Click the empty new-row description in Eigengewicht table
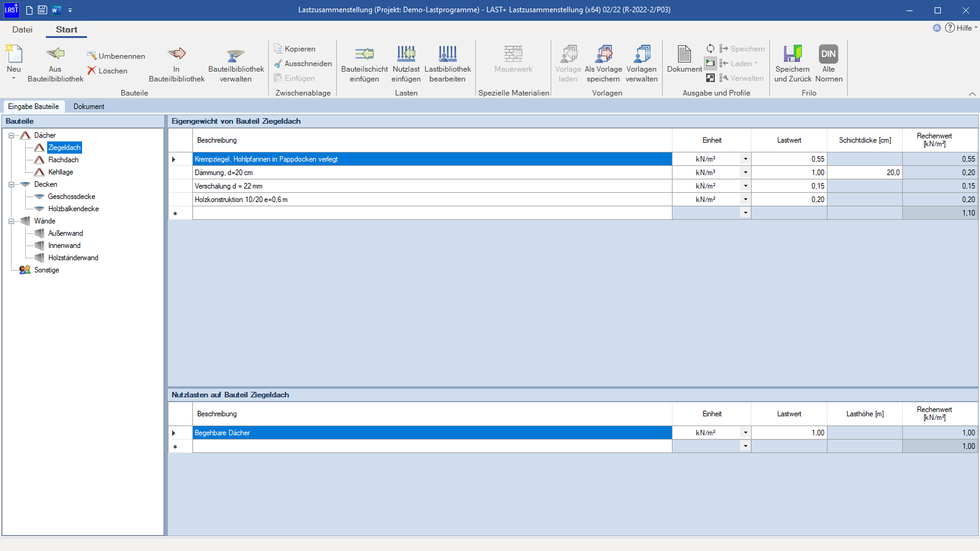The height and width of the screenshot is (551, 980). (x=432, y=213)
